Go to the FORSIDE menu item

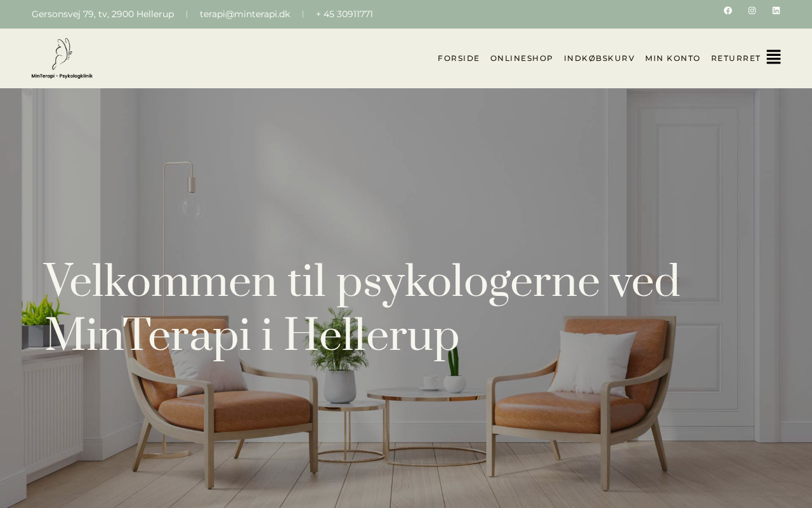click(x=459, y=58)
